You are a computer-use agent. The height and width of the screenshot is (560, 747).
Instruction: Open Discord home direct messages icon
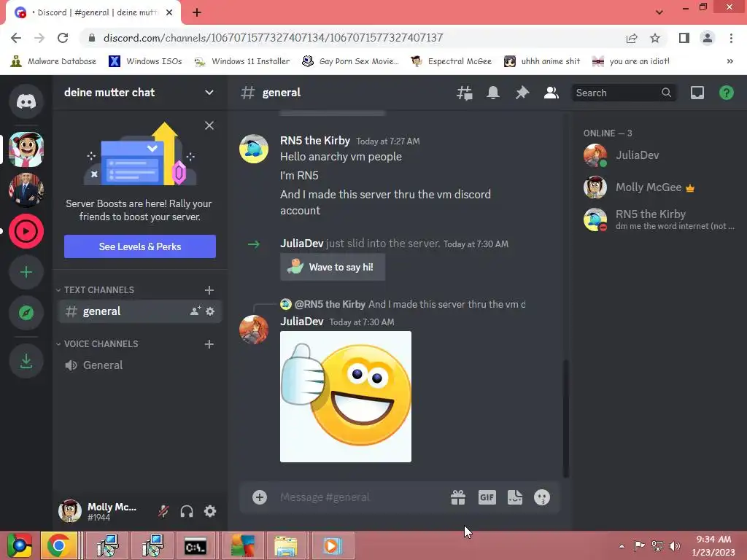coord(26,101)
